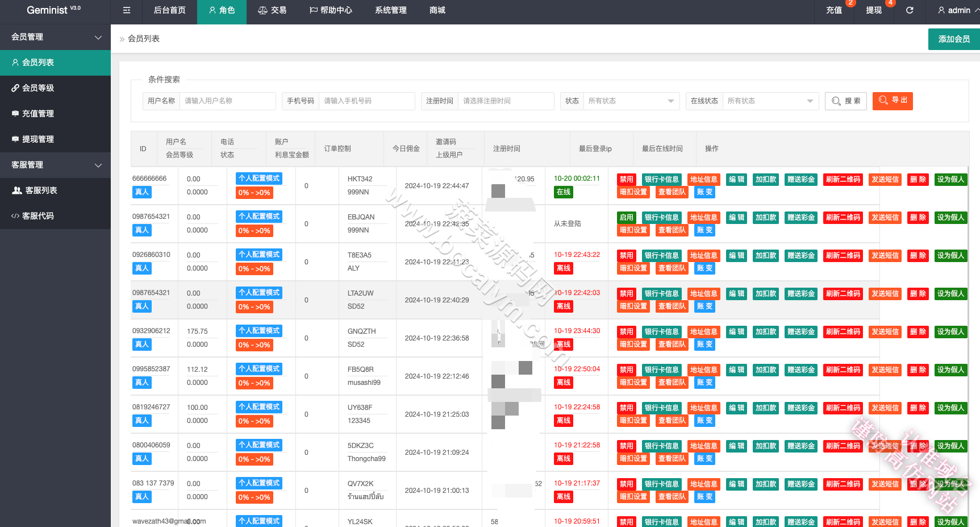Image resolution: width=980 pixels, height=527 pixels.
Task: Open 地址信息 for user 0926860310
Action: coord(704,256)
